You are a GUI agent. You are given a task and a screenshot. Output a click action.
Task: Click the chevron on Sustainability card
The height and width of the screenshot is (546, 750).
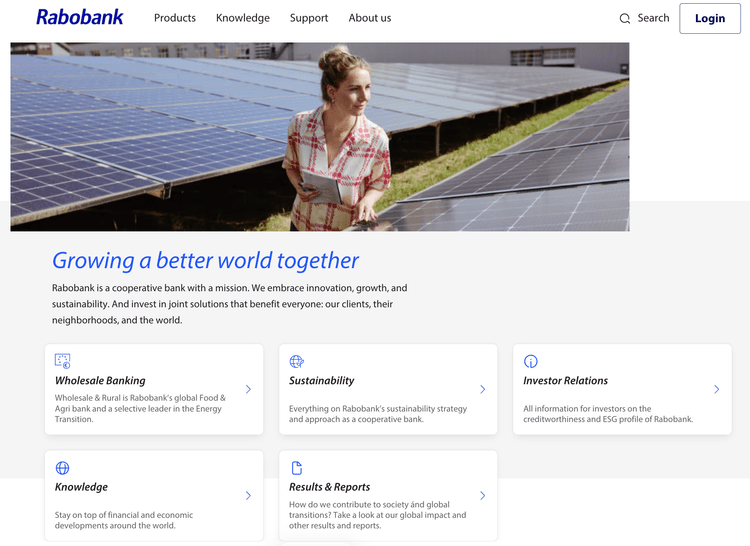[x=483, y=389]
